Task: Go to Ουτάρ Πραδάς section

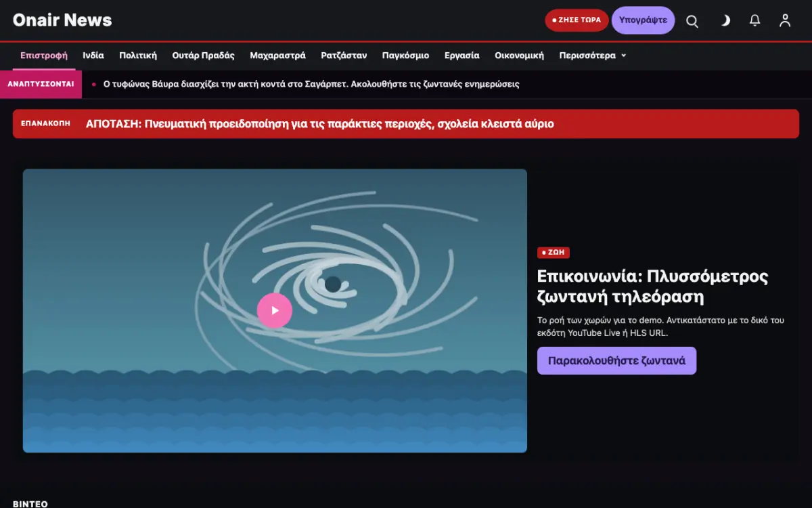Action: [x=203, y=56]
